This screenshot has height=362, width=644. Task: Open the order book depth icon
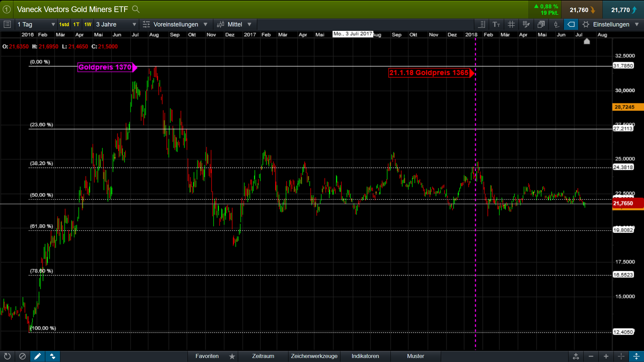coord(481,24)
